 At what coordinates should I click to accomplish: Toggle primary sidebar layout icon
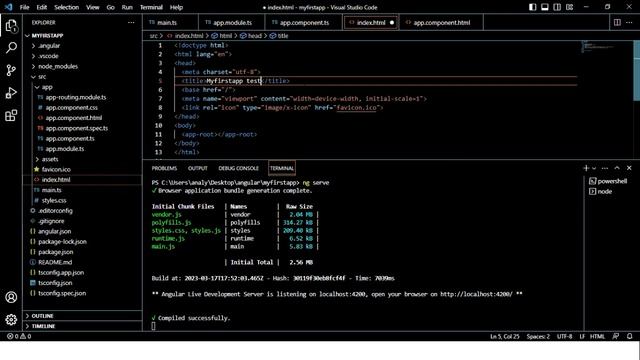pyautogui.click(x=533, y=7)
